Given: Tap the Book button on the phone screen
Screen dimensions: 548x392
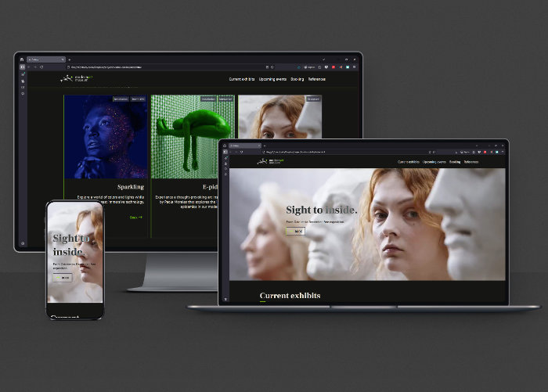Looking at the screenshot, I should coord(63,278).
